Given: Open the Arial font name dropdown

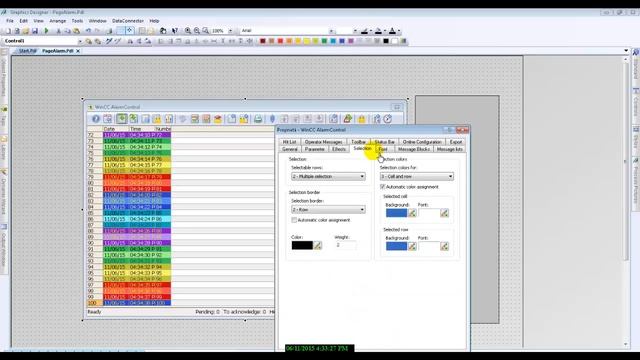Looking at the screenshot, I should (x=331, y=31).
